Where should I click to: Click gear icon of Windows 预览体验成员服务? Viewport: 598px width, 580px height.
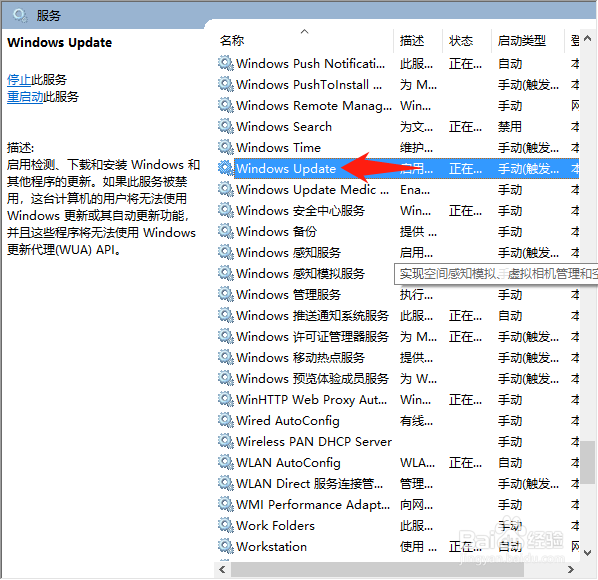click(225, 378)
